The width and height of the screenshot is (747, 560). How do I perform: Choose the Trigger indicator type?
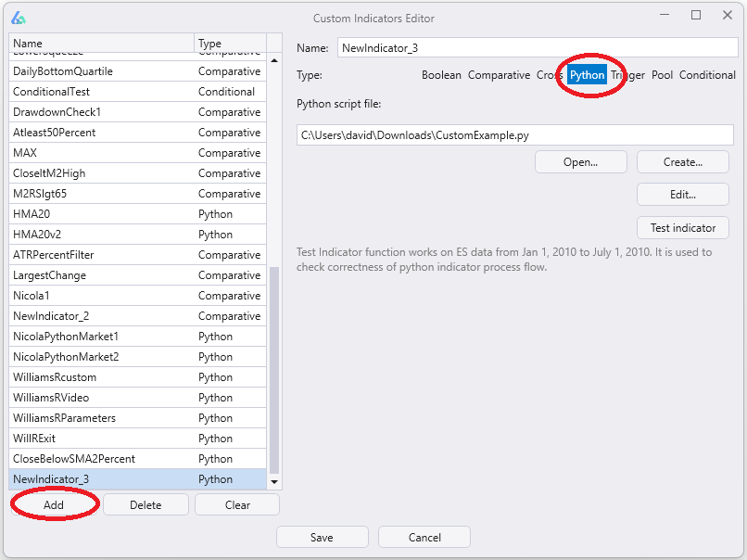point(627,75)
